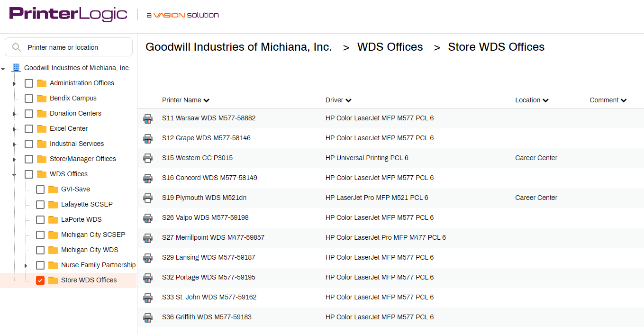Expand the Administration Offices tree node
This screenshot has width=644, height=334.
tap(15, 84)
